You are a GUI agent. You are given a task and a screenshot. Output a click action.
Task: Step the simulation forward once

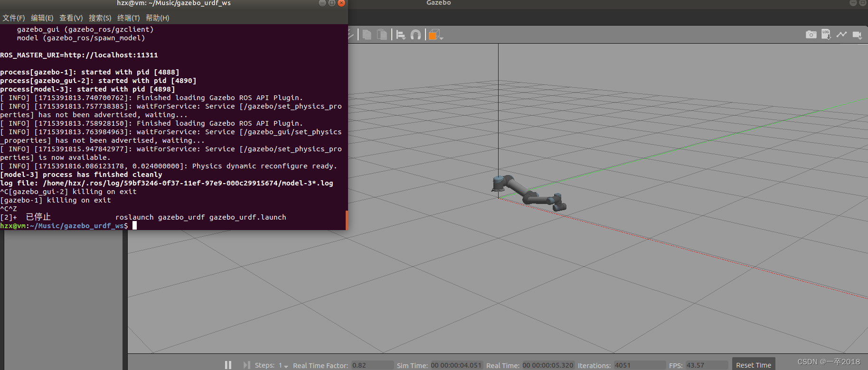click(x=246, y=365)
